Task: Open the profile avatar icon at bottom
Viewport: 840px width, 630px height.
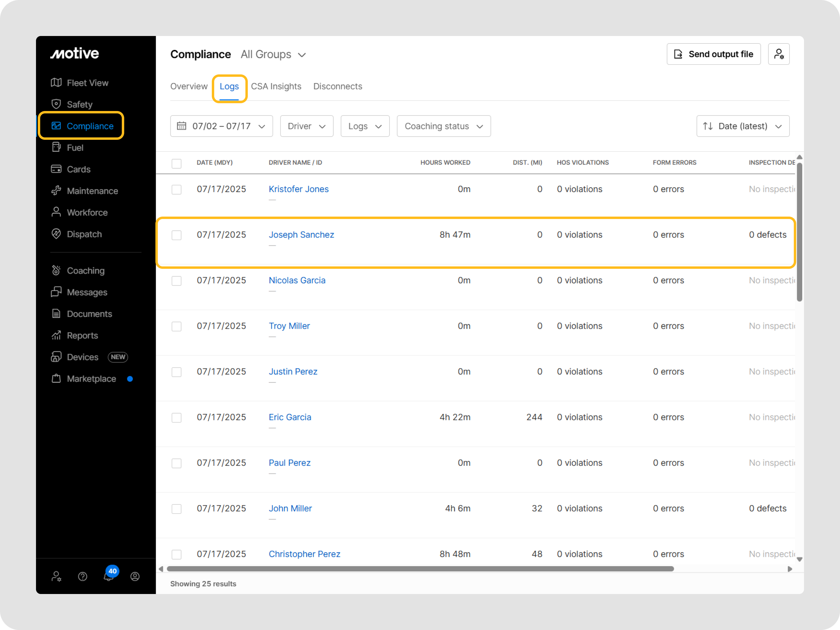Action: pos(135,577)
